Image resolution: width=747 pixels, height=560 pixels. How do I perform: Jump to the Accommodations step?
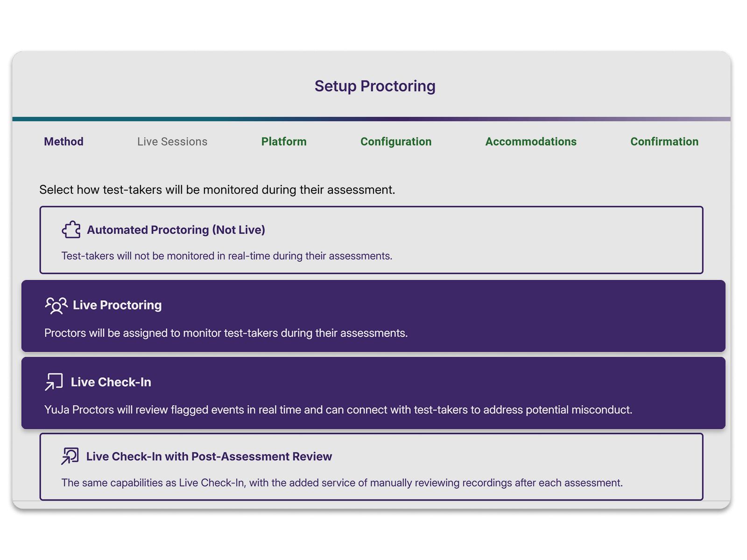[x=531, y=141]
